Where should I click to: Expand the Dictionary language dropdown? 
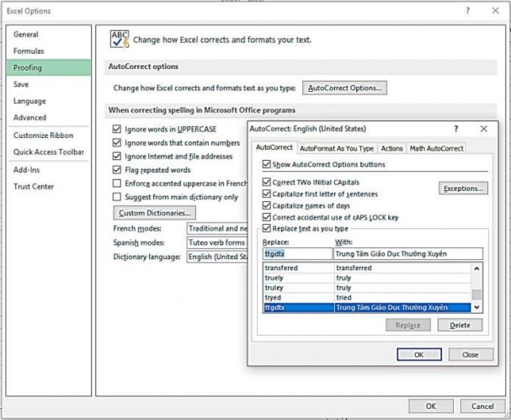point(216,257)
